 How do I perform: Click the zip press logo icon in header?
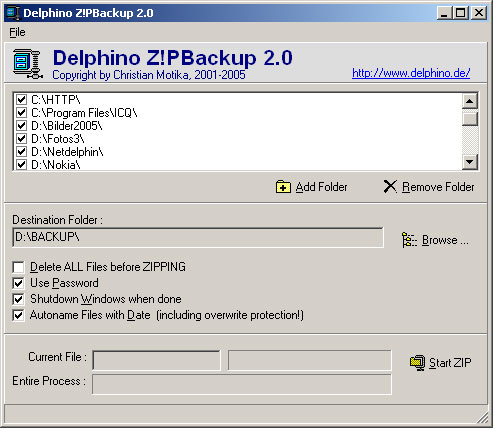tap(28, 64)
